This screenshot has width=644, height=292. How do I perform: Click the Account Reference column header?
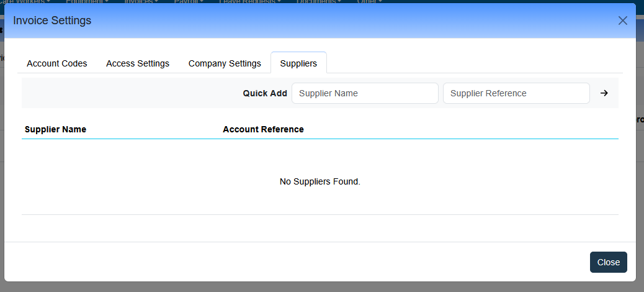pos(263,129)
